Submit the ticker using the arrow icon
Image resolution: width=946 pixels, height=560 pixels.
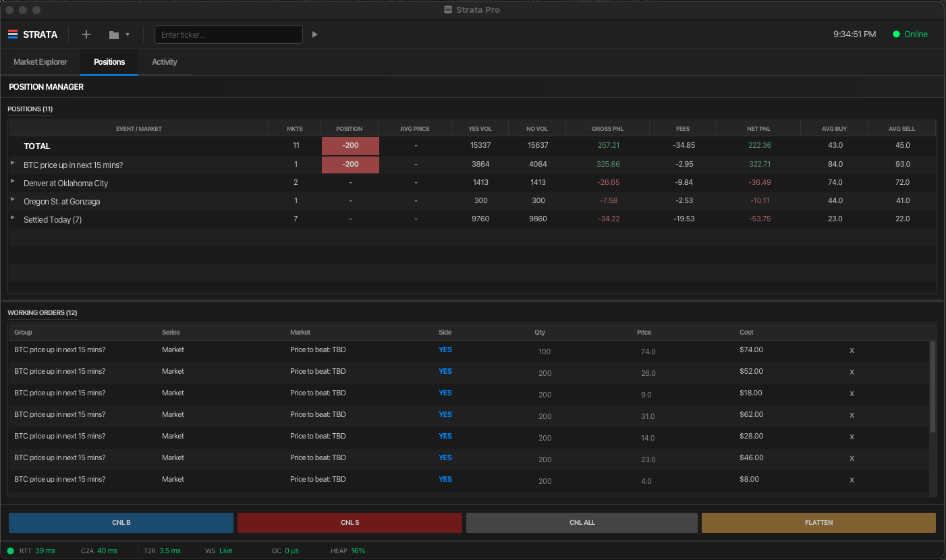315,34
